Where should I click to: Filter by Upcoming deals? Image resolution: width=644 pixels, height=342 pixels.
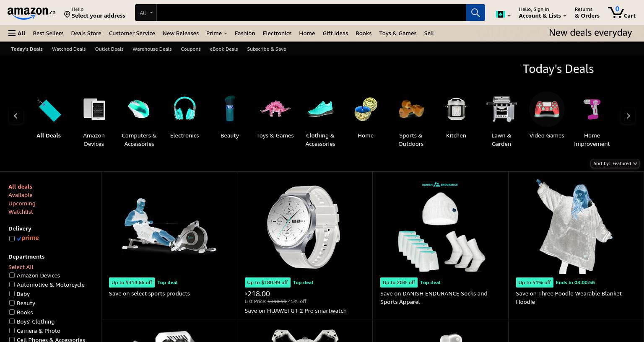point(22,203)
